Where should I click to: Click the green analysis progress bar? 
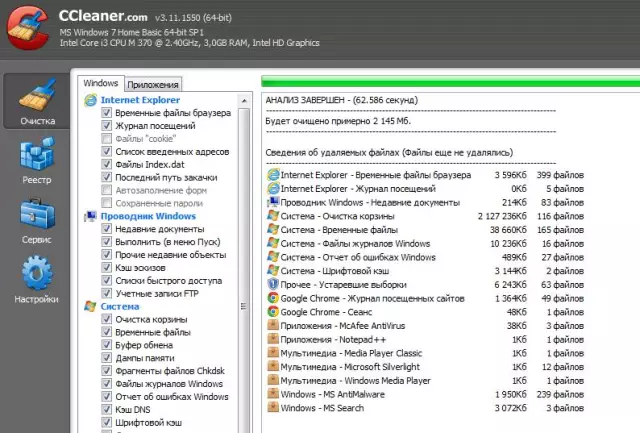(451, 81)
